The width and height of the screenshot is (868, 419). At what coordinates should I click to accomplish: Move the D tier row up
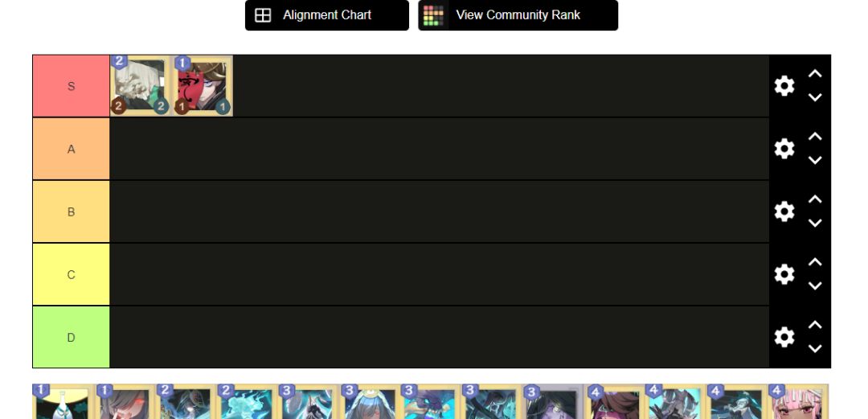(815, 325)
